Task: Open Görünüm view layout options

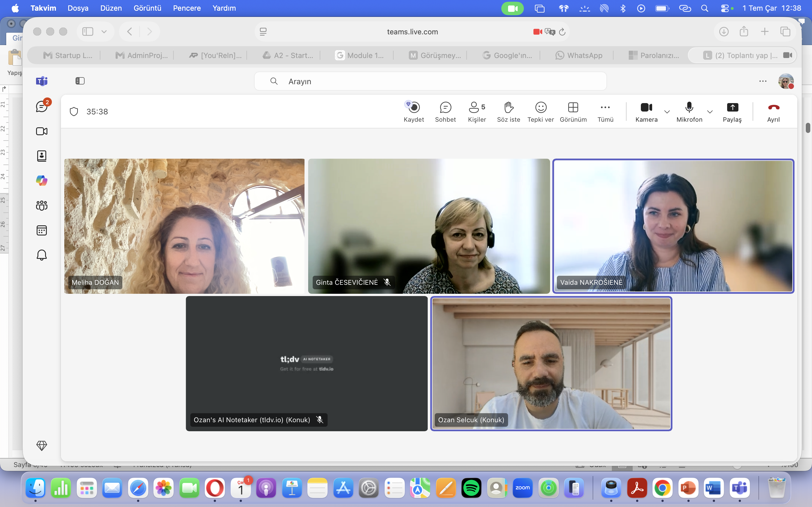Action: (573, 112)
